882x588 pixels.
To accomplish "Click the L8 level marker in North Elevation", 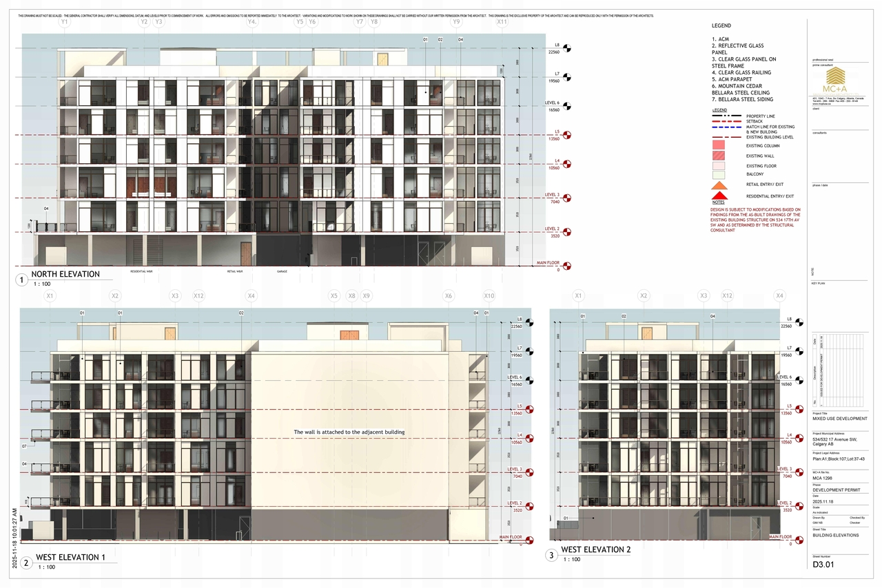I will point(568,48).
